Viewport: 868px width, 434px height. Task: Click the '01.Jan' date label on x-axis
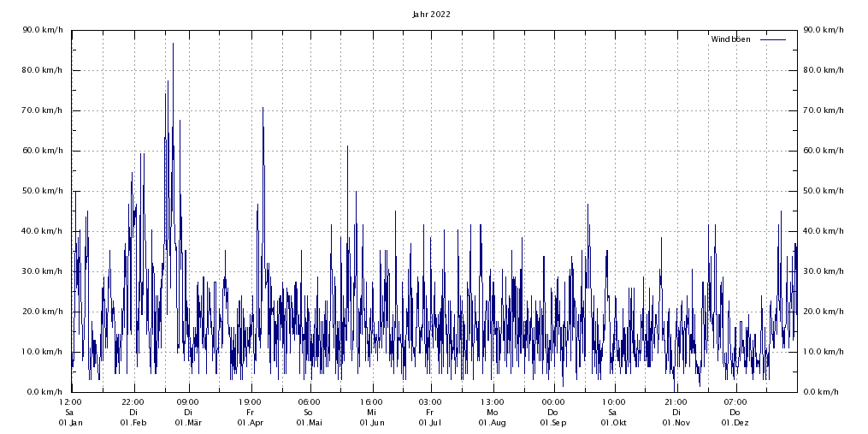71,423
